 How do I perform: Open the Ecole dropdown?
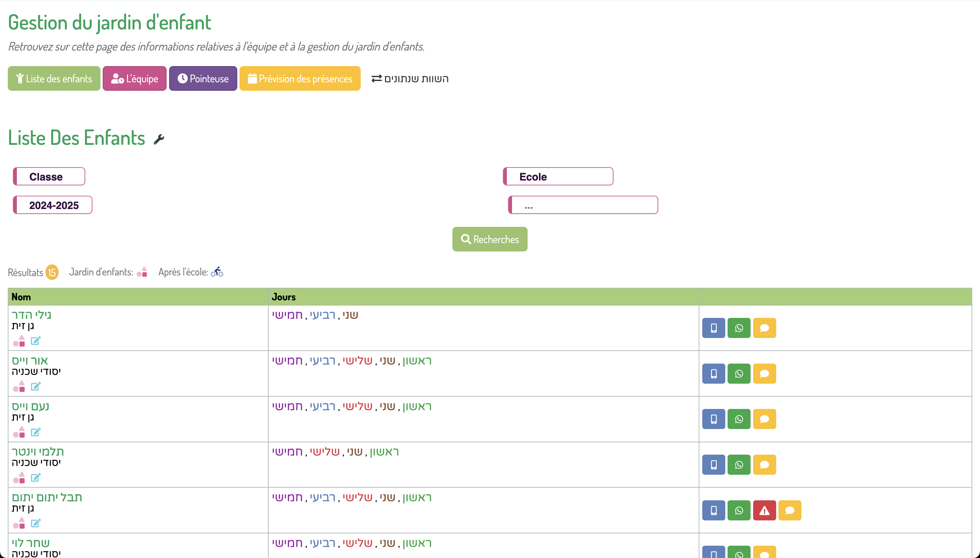coord(558,177)
